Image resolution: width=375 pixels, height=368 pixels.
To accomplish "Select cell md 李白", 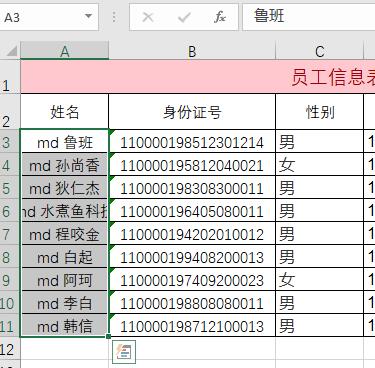I will [65, 303].
